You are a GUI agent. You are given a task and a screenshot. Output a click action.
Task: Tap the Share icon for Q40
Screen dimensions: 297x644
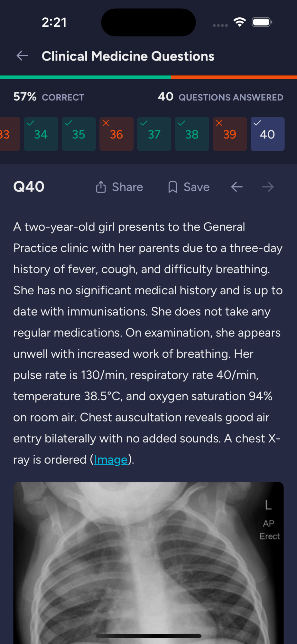tap(101, 187)
